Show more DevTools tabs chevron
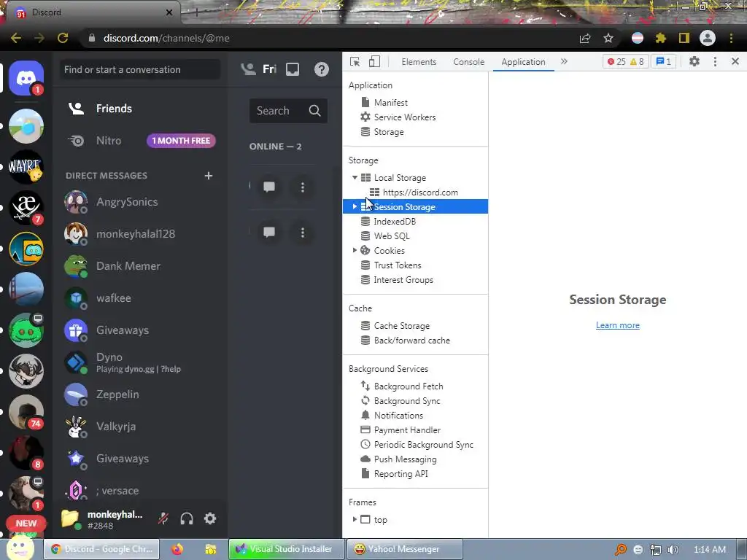Viewport: 747px width, 560px height. point(564,61)
